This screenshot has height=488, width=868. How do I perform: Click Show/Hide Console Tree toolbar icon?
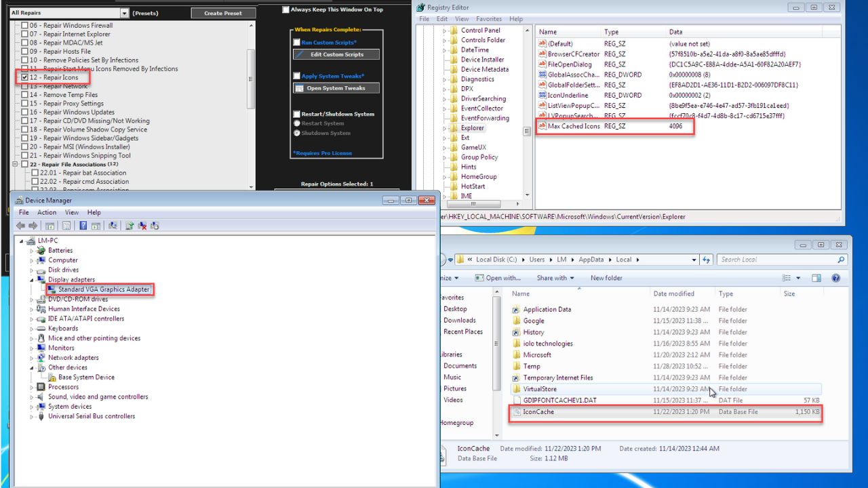(50, 226)
